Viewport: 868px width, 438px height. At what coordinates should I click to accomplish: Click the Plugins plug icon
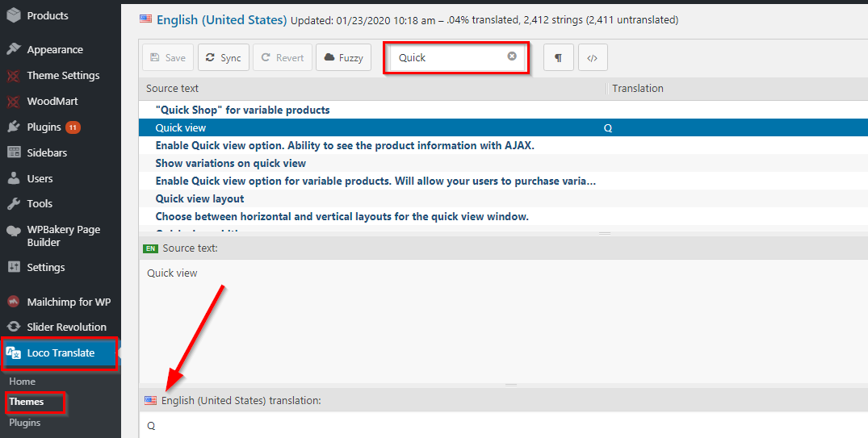pos(13,127)
